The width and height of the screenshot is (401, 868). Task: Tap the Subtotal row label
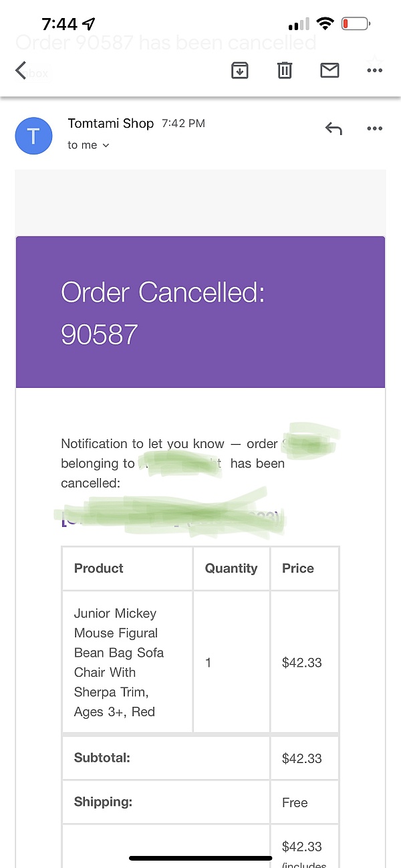coord(102,758)
